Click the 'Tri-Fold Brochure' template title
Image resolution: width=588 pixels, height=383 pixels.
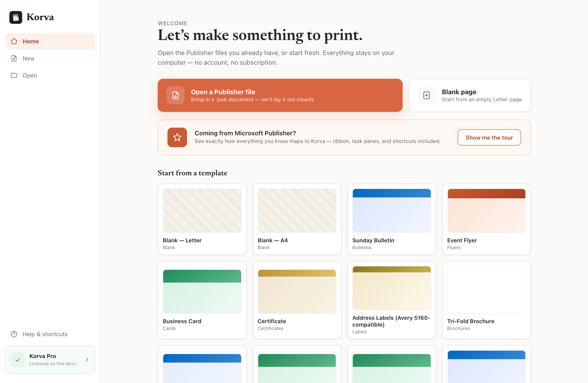click(471, 321)
